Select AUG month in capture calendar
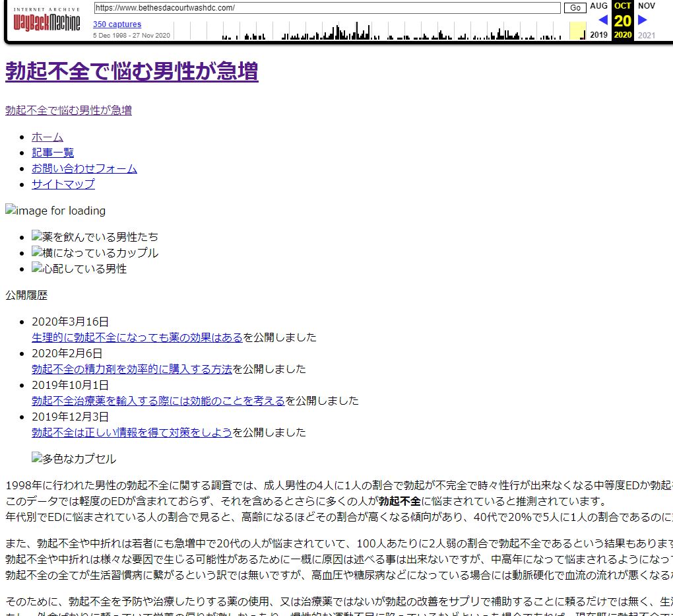This screenshot has width=673, height=616. pos(598,6)
